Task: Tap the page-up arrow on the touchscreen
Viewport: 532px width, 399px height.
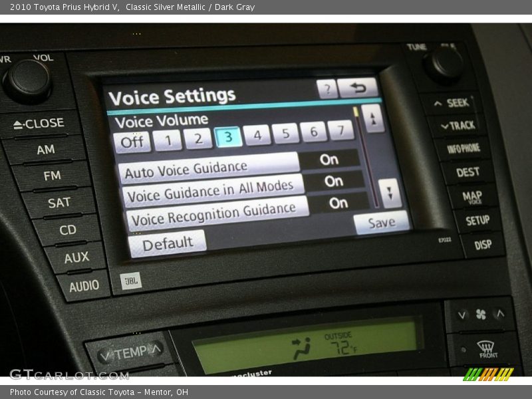Action: [373, 118]
